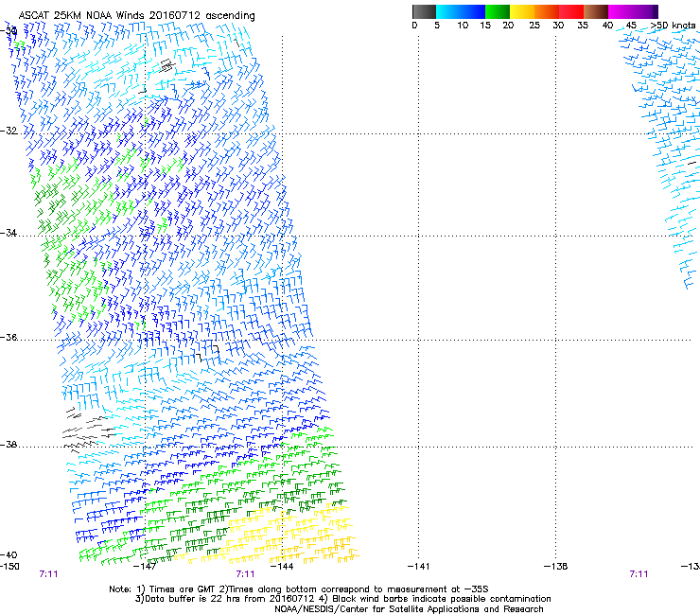Click the red 30-35 knots legend segment
Viewport: 700px width, 615px height.
pyautogui.click(x=571, y=11)
